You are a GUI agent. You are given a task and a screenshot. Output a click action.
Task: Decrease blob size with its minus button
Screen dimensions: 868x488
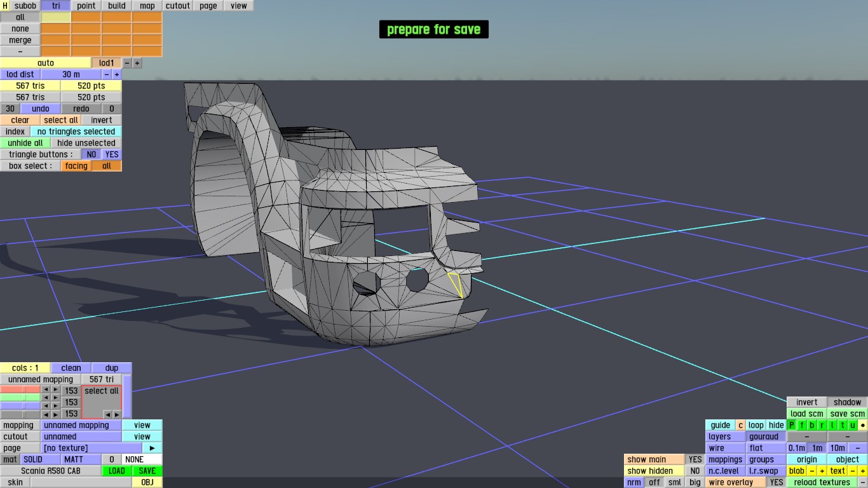pyautogui.click(x=812, y=471)
